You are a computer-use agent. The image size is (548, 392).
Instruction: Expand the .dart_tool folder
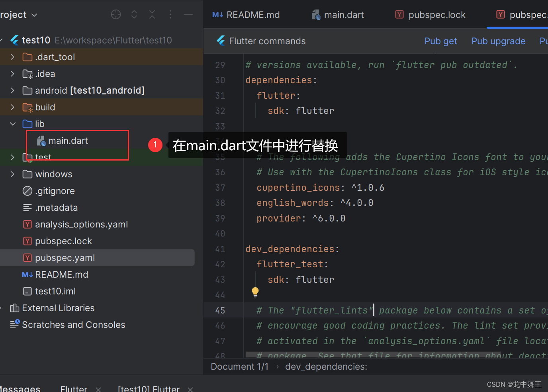pos(13,57)
